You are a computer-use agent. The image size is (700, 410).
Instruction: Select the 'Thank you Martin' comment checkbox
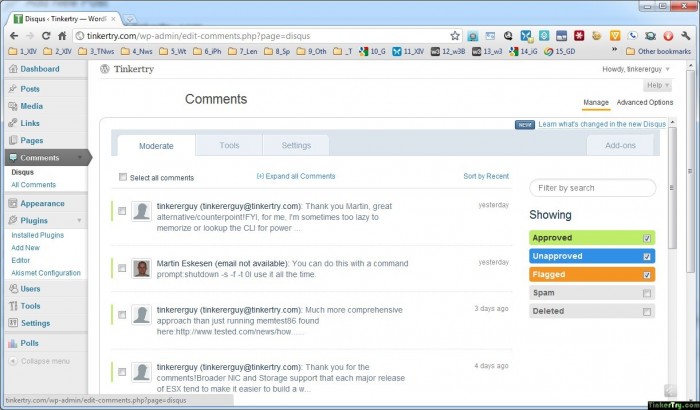(122, 211)
